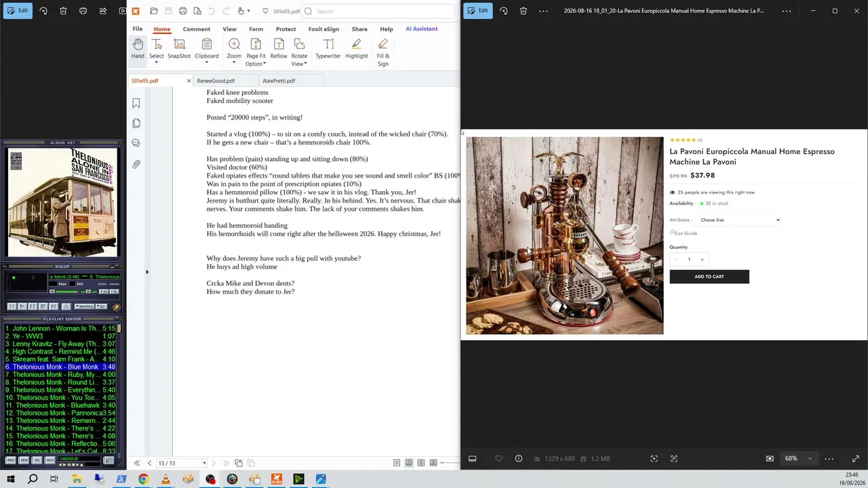
Task: Go to the previous page in Foxit
Action: click(149, 463)
